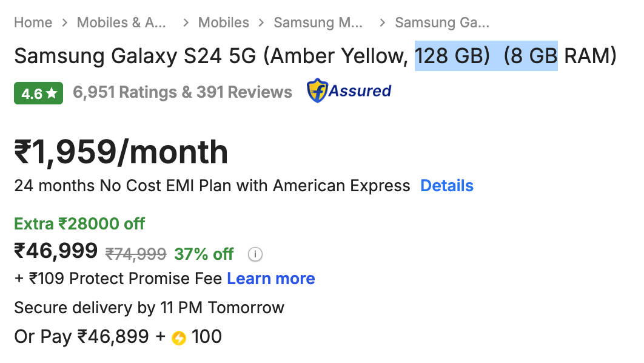This screenshot has width=644, height=363.
Task: Navigate to the Mobiles breadcrumb
Action: [223, 23]
